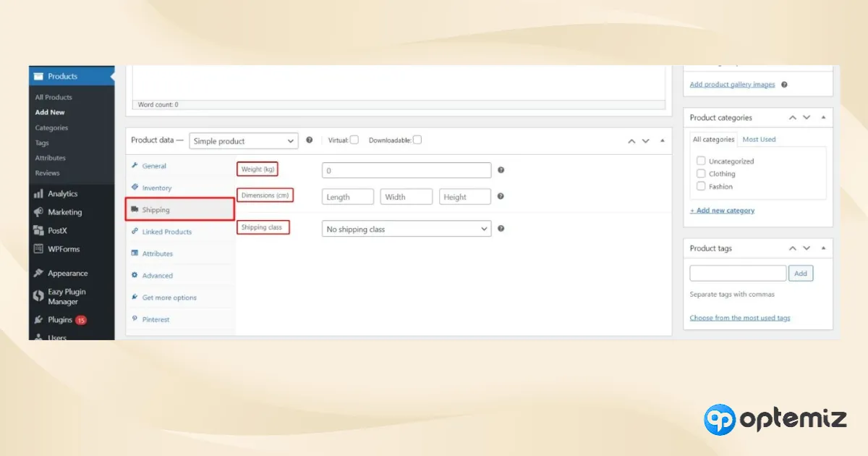Select the PostX icon in the sidebar
This screenshot has height=456, width=868.
[38, 231]
